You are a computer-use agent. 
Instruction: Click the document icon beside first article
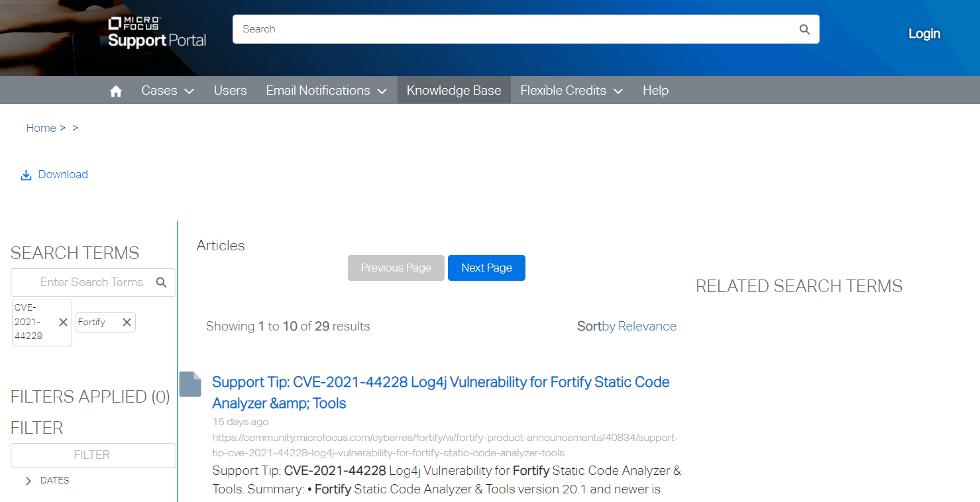tap(190, 384)
